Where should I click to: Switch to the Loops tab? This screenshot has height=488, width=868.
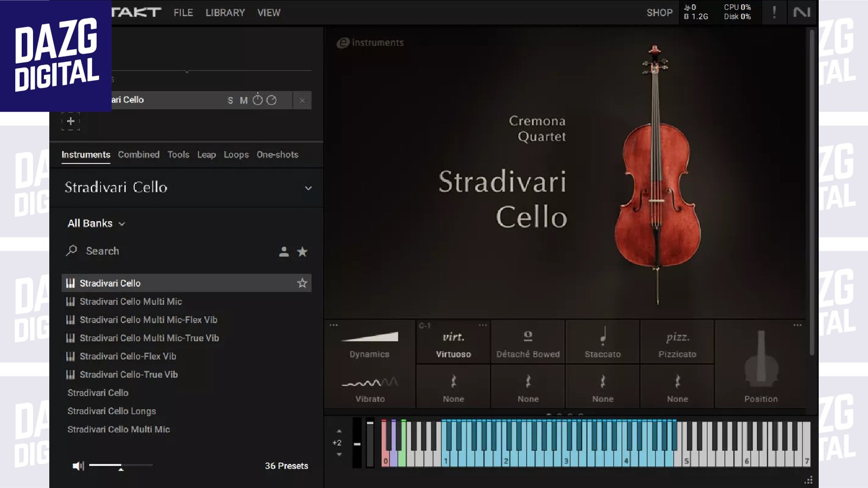pyautogui.click(x=236, y=155)
